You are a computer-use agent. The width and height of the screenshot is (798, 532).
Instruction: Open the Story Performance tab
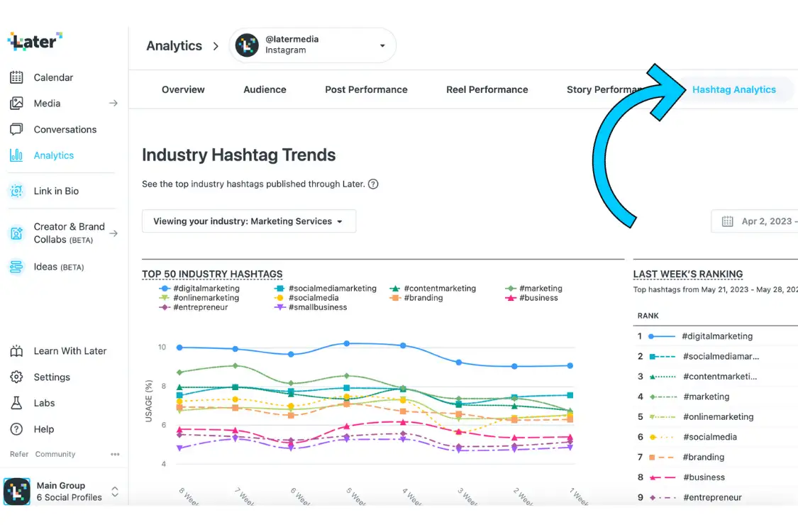tap(604, 89)
